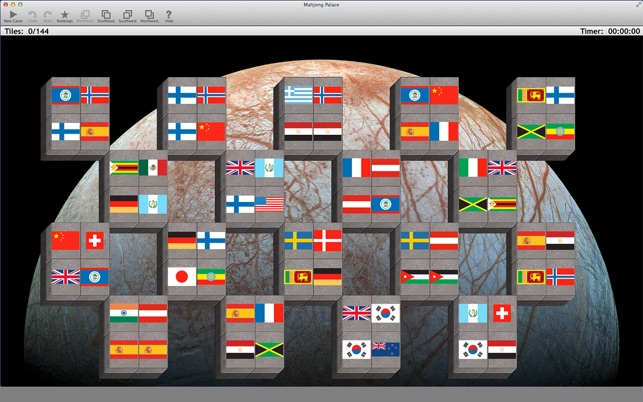Click the Tiles counter label

(x=27, y=31)
